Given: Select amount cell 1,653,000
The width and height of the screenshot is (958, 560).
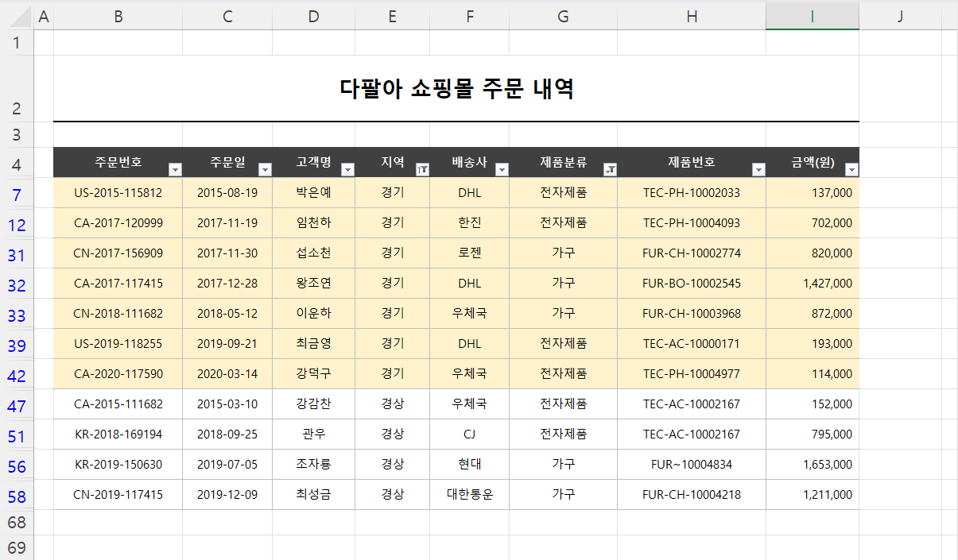Looking at the screenshot, I should 813,465.
